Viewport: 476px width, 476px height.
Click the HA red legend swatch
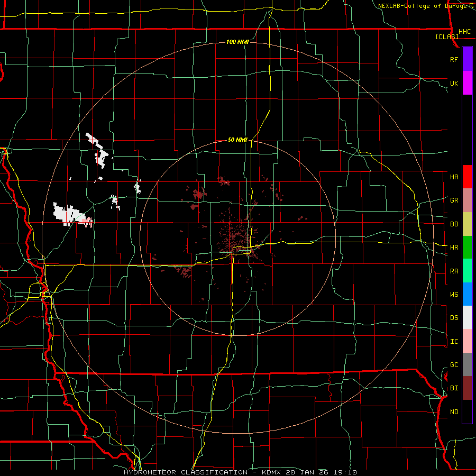pyautogui.click(x=467, y=177)
